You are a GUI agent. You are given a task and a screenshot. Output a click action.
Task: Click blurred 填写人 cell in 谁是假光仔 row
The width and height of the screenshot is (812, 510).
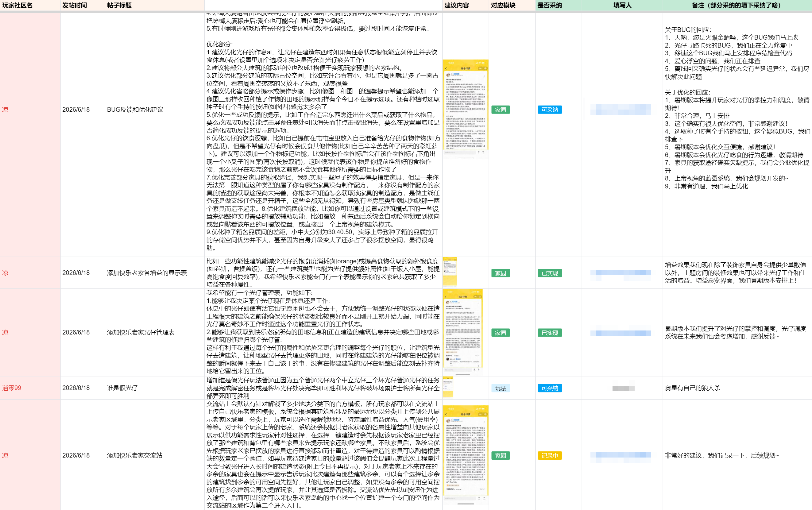click(x=623, y=388)
